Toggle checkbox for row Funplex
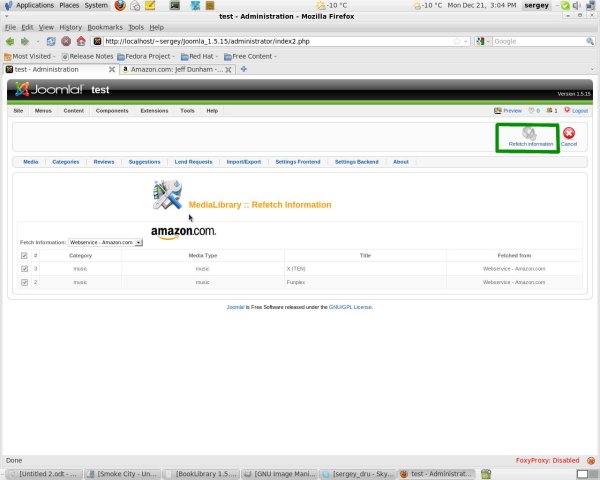Image resolution: width=600 pixels, height=480 pixels. tap(24, 282)
